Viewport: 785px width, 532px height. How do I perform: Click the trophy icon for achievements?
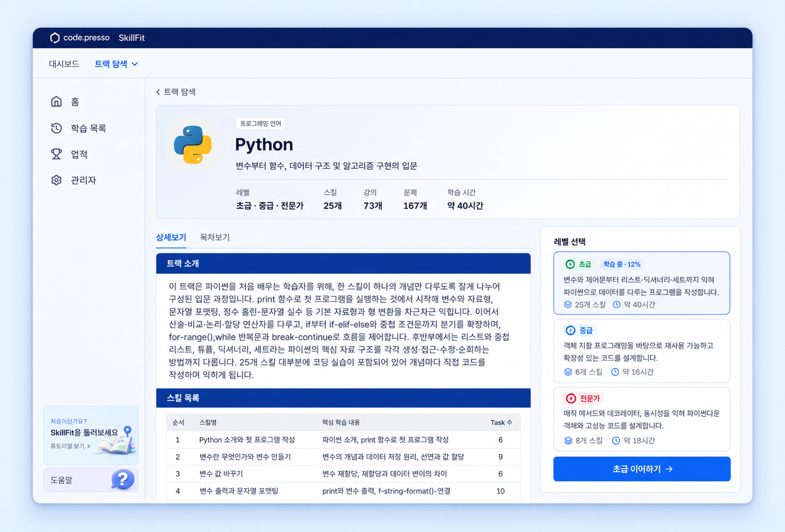[57, 154]
